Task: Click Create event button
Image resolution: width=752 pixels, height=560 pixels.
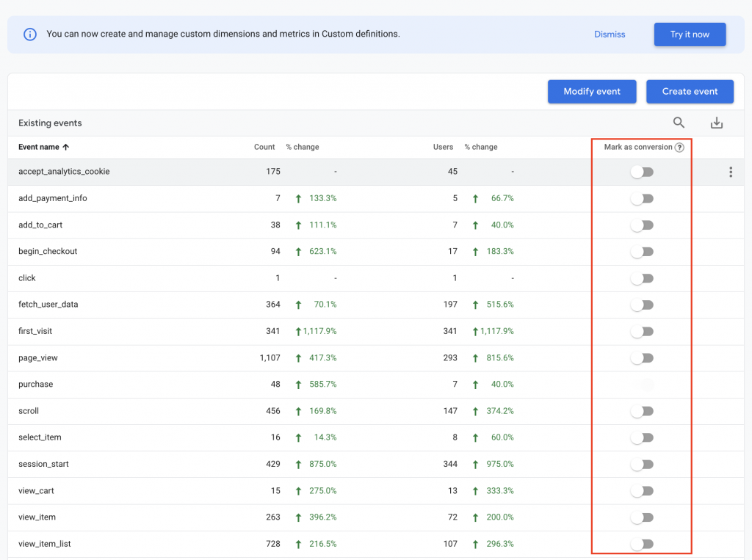Action: (690, 91)
